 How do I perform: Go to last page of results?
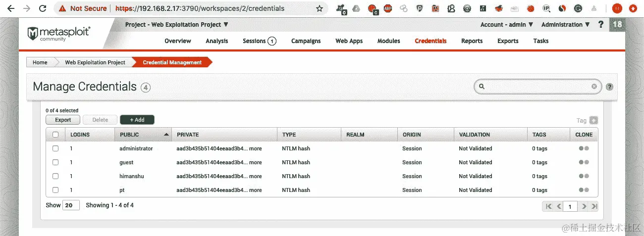point(594,206)
